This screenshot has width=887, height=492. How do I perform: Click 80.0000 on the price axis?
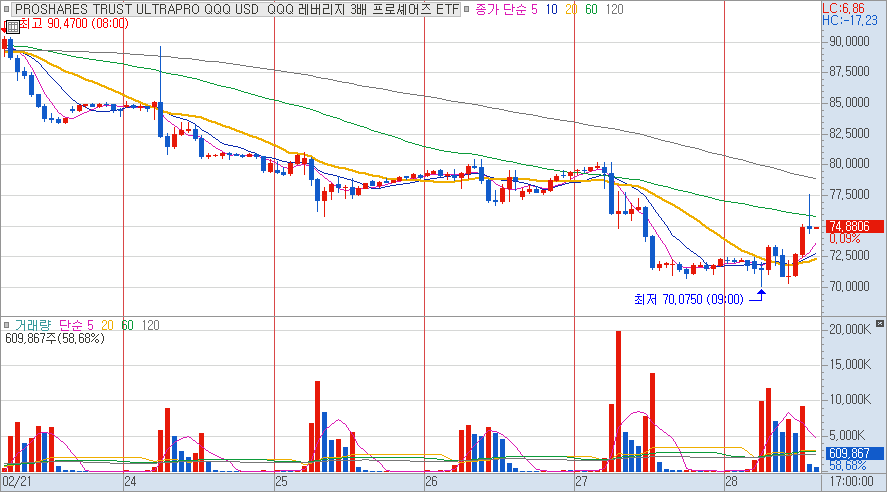pyautogui.click(x=849, y=163)
